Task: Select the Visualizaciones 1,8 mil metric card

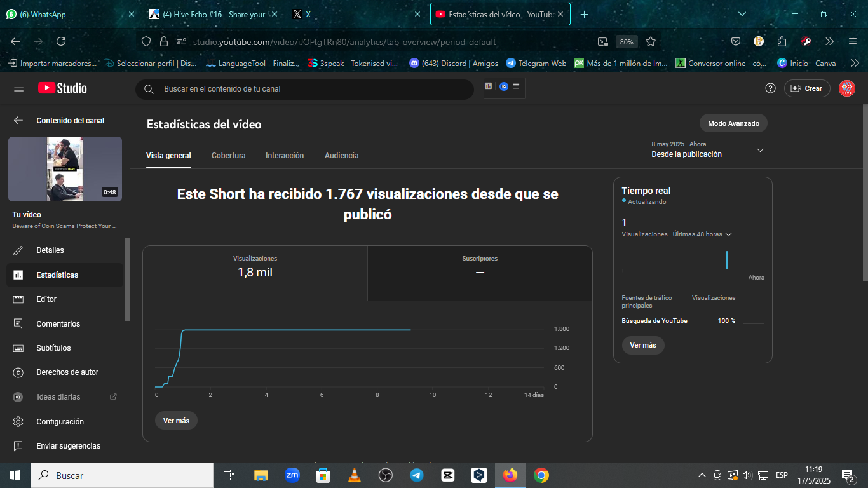Action: [x=255, y=273]
